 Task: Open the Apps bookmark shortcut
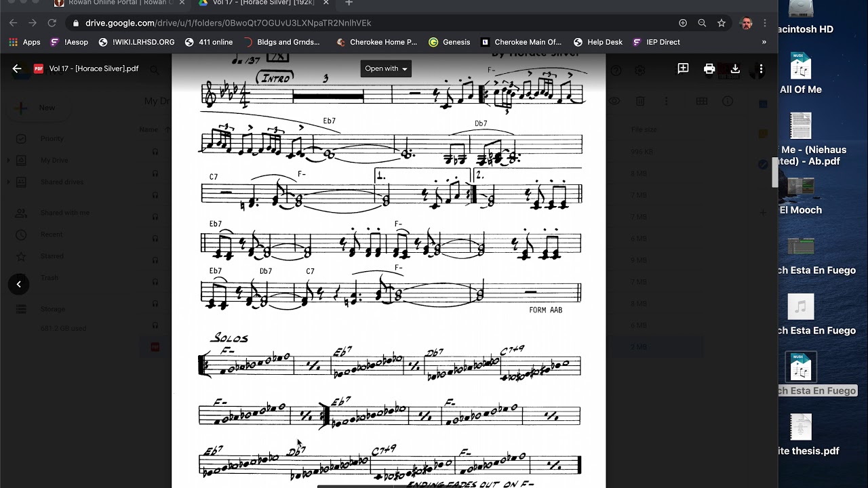(24, 42)
